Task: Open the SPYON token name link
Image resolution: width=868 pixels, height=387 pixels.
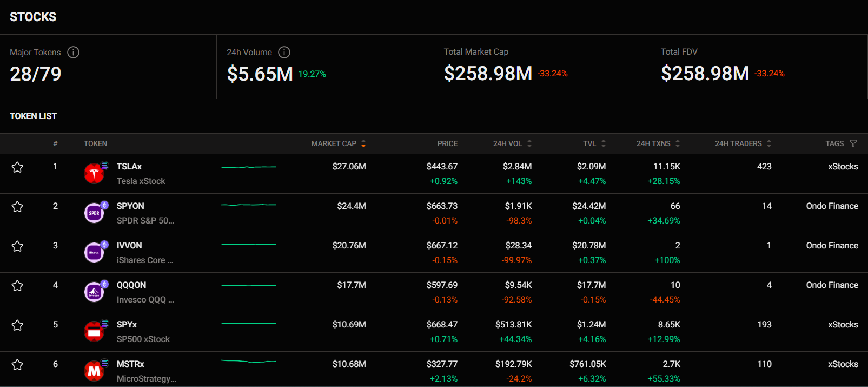Action: click(130, 206)
